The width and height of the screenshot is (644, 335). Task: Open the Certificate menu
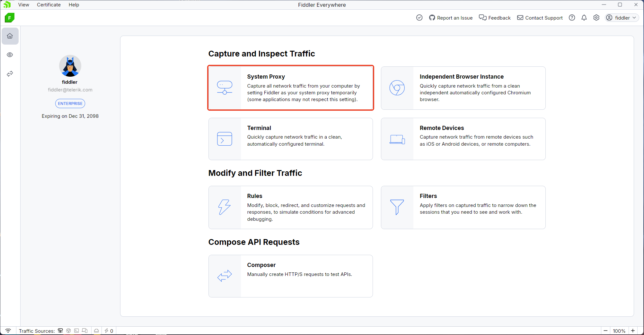[49, 5]
